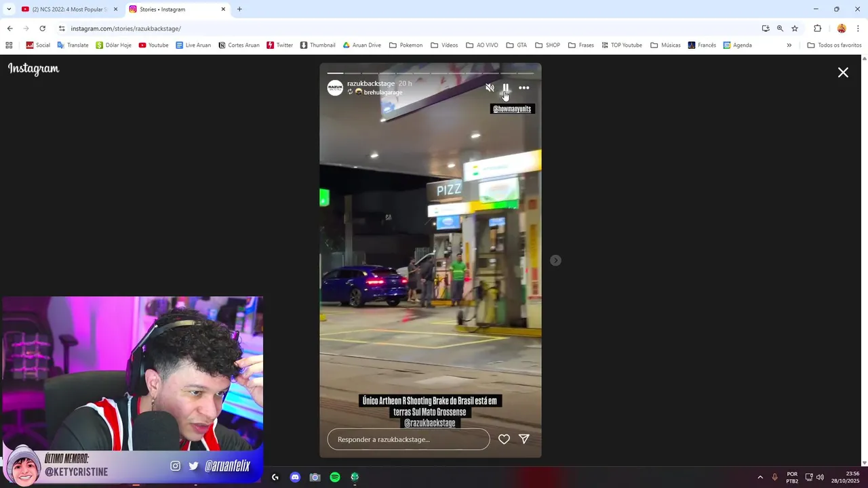Viewport: 868px width, 488px height.
Task: Open the Thumbnail bookmark
Action: tap(317, 45)
